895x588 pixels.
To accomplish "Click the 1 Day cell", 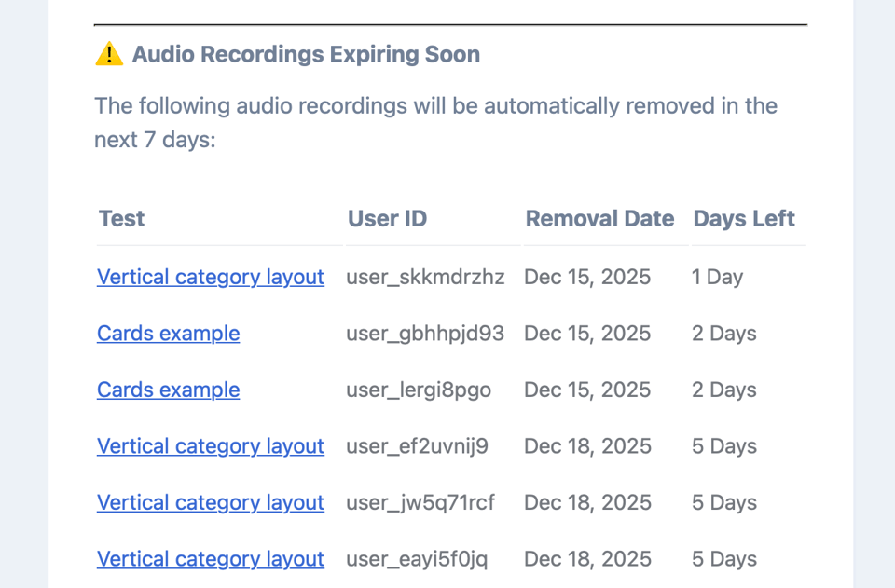I will (x=716, y=277).
